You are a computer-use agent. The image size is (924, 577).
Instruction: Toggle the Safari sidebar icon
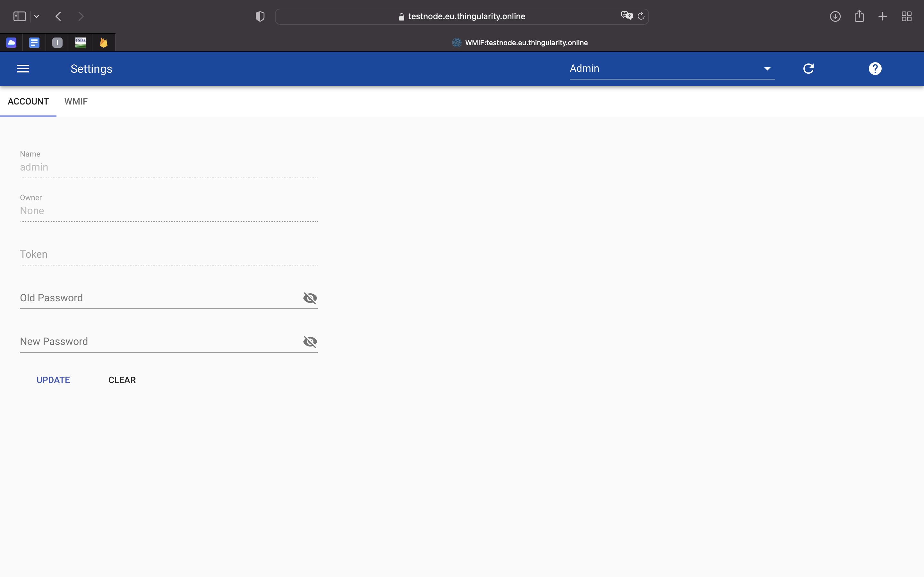pos(20,16)
